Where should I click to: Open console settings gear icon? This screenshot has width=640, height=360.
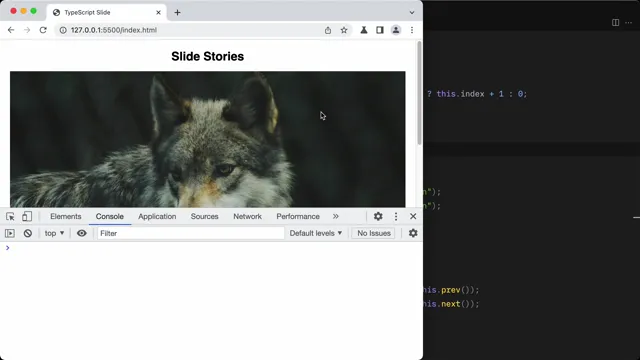[413, 233]
